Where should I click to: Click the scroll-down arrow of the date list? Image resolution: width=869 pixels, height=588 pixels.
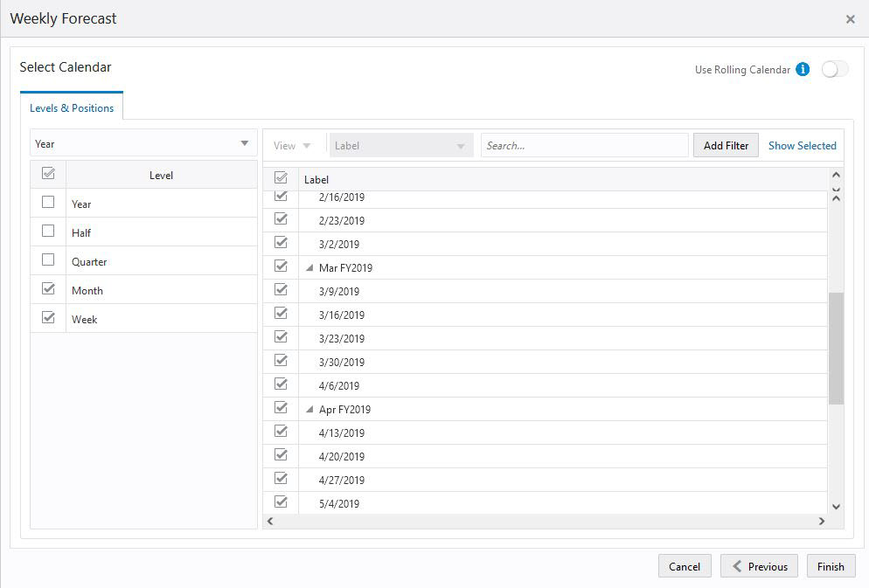pos(836,505)
